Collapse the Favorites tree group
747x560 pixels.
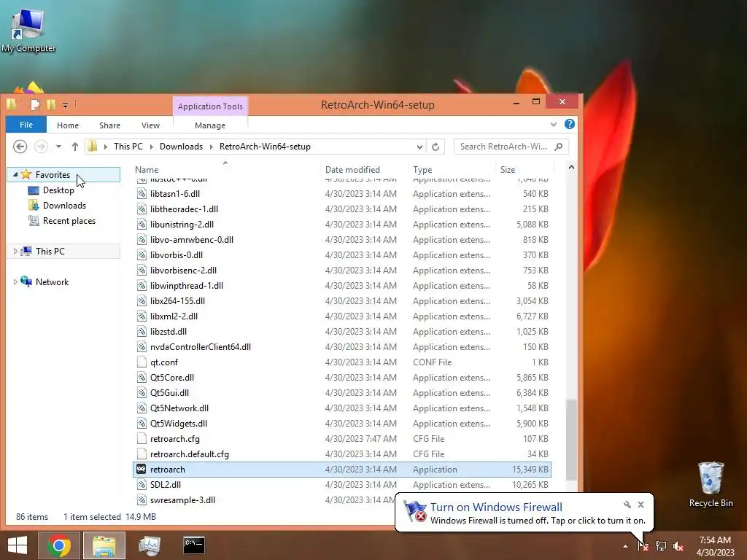(15, 175)
